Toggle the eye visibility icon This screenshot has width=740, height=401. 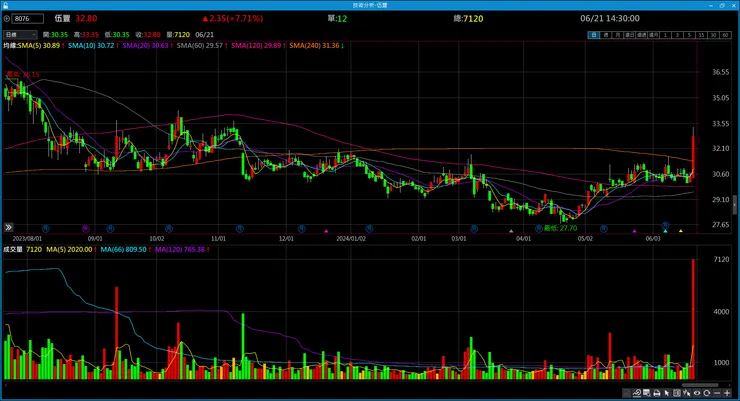coord(697,393)
